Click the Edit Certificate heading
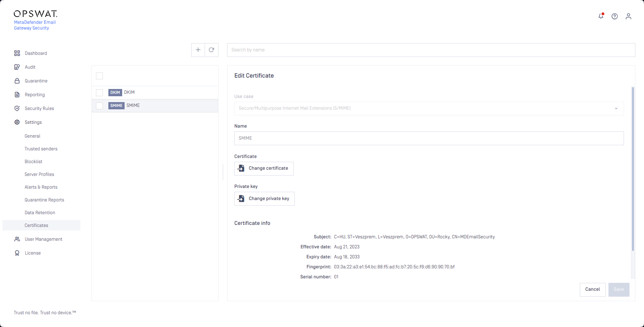 pos(254,76)
